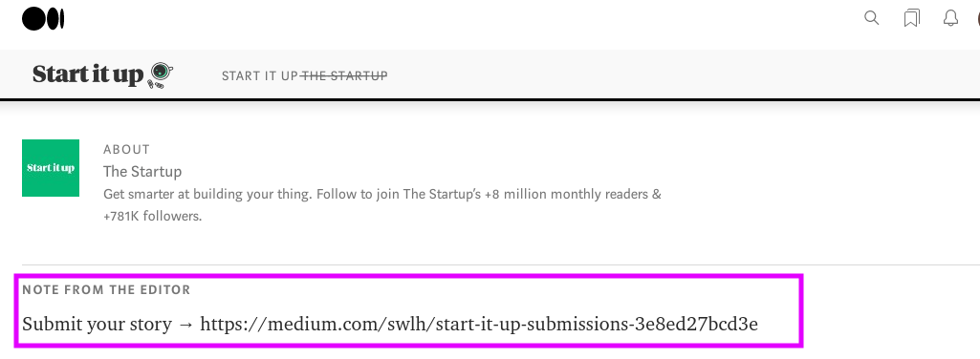Select the struck-through THE STARTUP tab
This screenshot has width=980, height=359.
344,76
